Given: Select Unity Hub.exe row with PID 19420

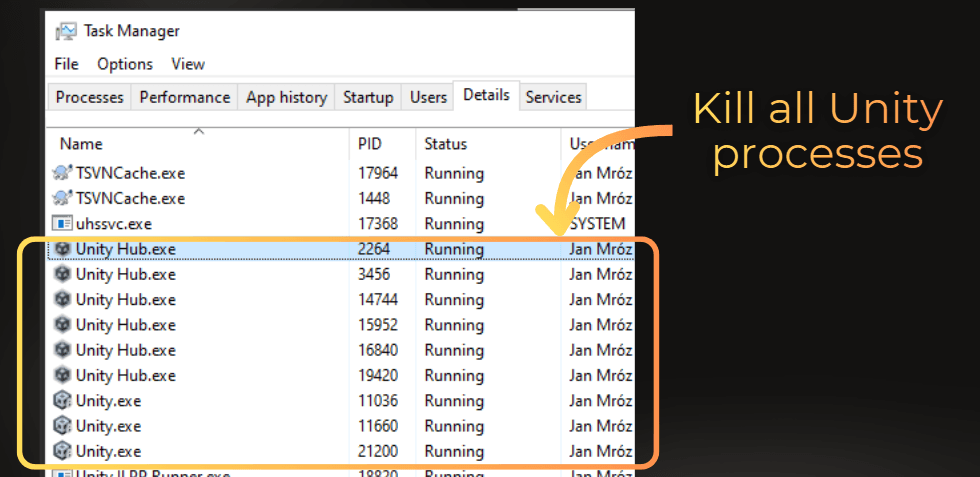Looking at the screenshot, I should pyautogui.click(x=341, y=375).
